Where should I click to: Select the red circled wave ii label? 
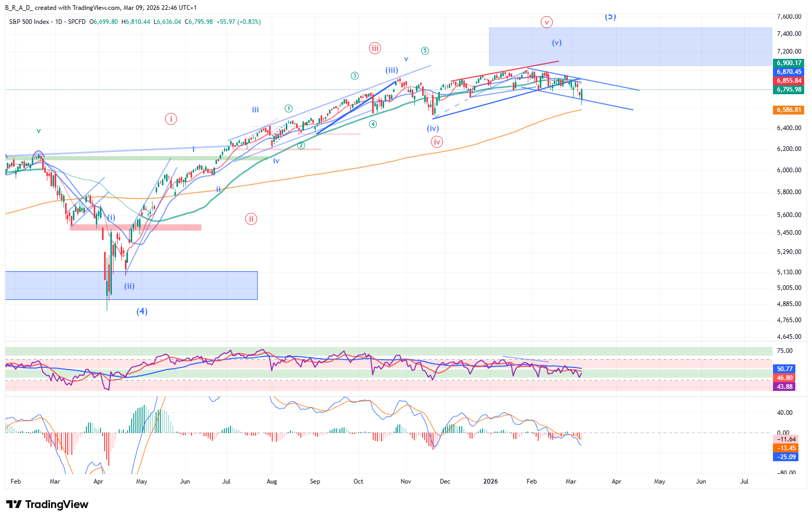[x=251, y=219]
